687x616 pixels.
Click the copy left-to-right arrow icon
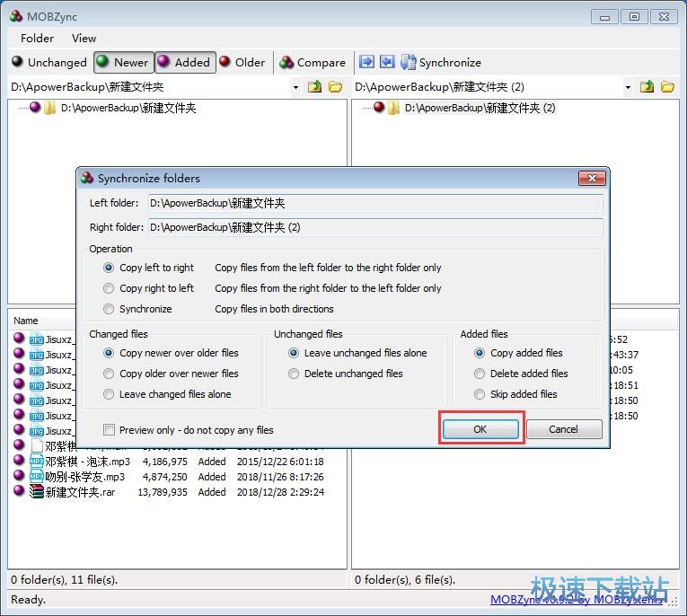coord(366,62)
